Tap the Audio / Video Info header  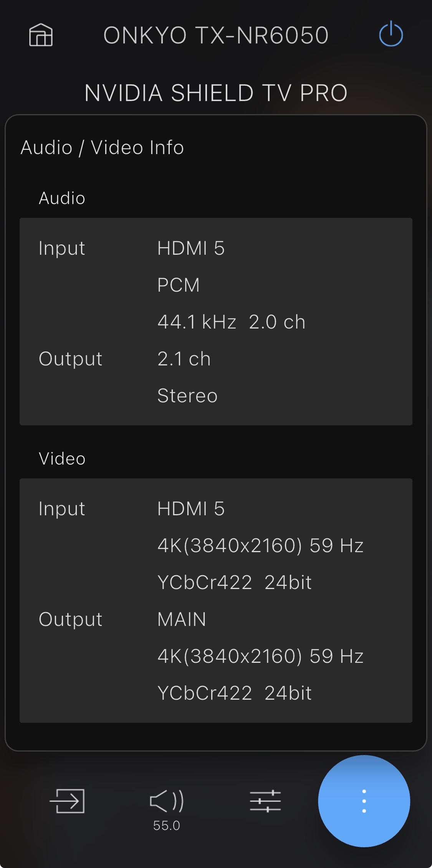click(102, 148)
